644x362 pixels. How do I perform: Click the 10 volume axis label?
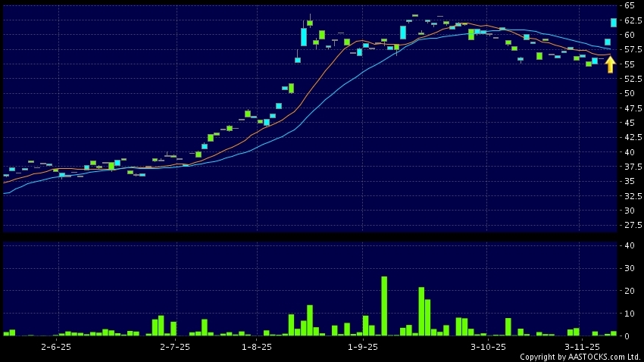point(630,313)
